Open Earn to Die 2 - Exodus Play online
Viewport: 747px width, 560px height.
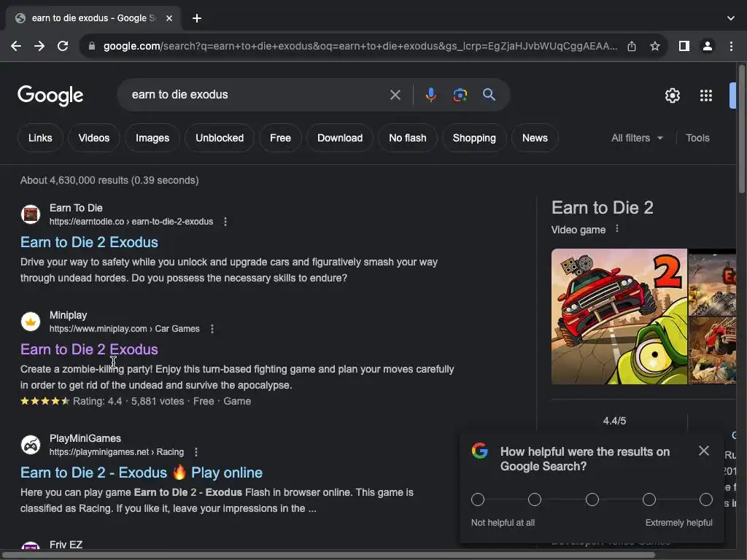click(142, 472)
